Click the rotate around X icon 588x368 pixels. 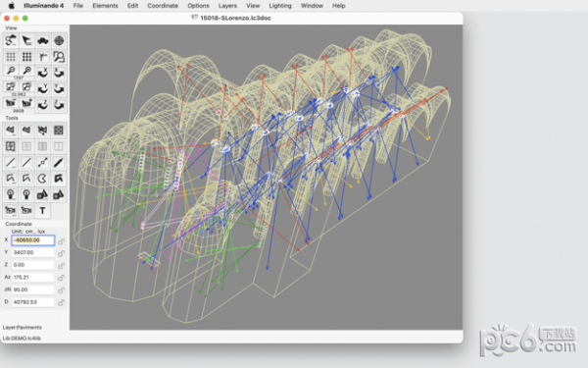(42, 73)
